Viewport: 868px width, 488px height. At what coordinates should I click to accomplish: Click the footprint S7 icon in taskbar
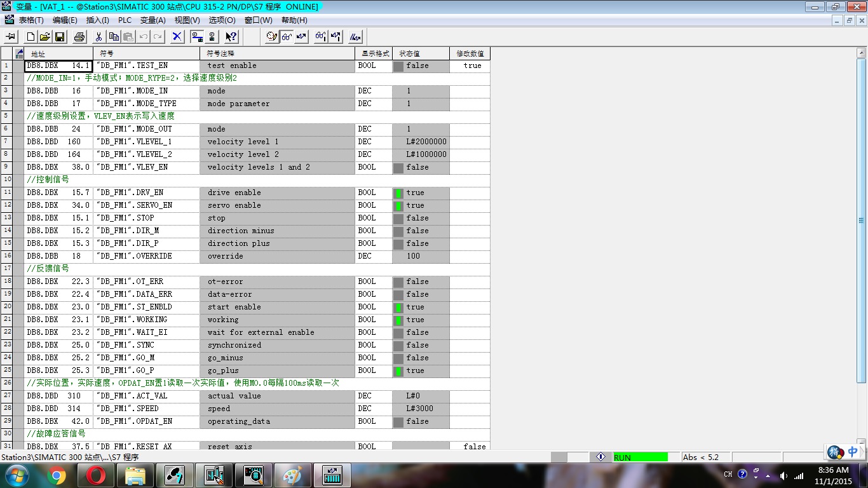point(175,475)
